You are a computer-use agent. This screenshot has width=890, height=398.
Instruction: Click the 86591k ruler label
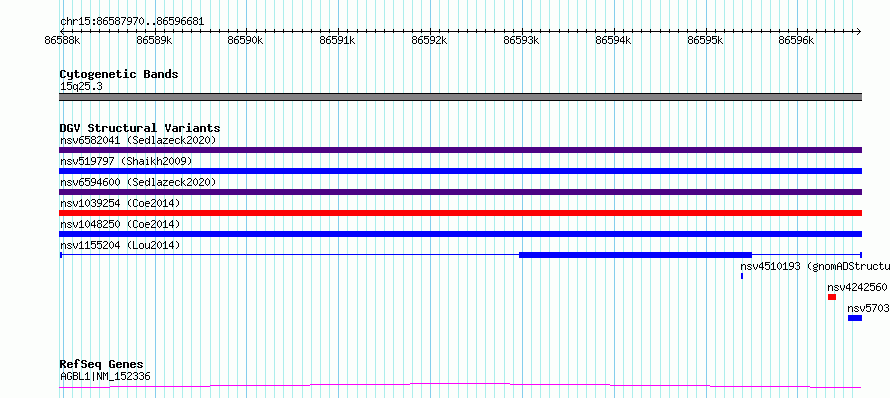point(338,40)
